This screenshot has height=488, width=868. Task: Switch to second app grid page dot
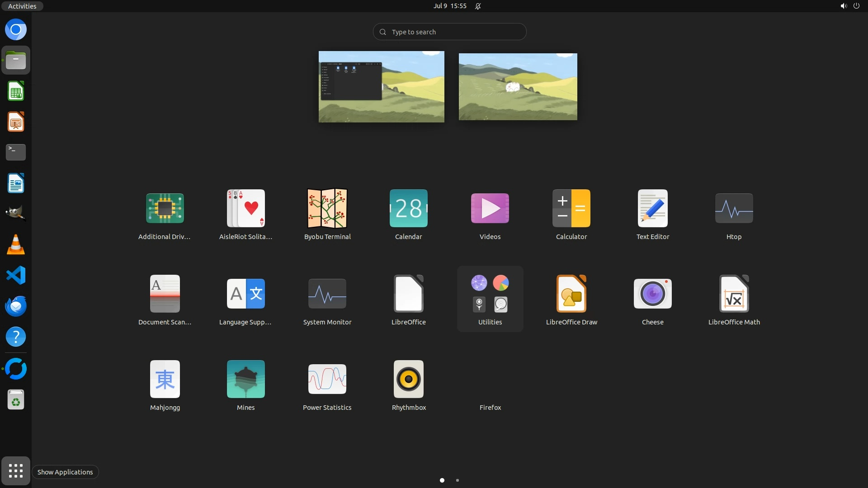click(458, 480)
